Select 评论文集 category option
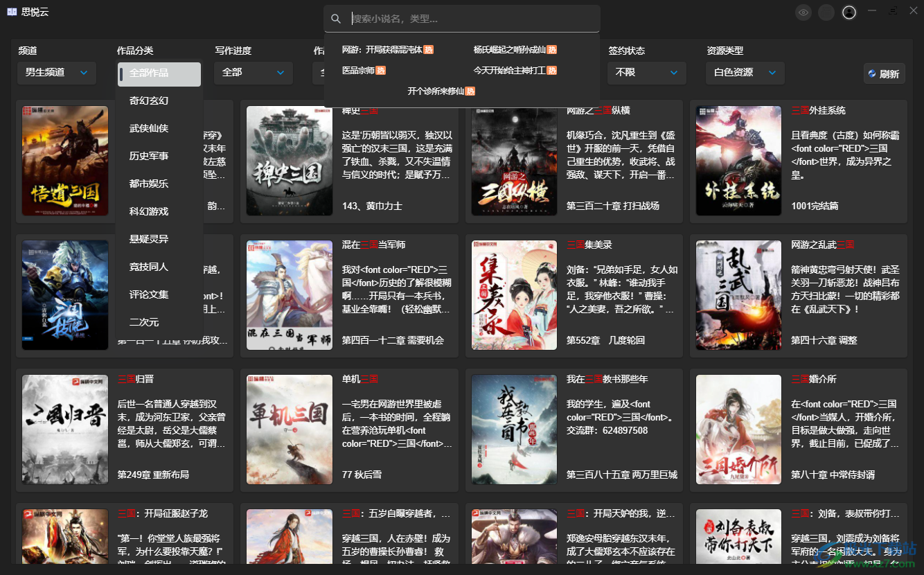 click(x=159, y=294)
